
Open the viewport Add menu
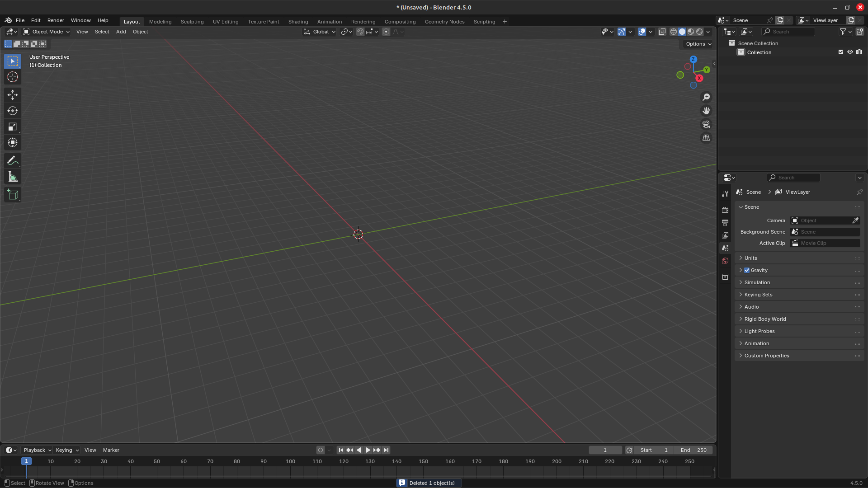[121, 32]
